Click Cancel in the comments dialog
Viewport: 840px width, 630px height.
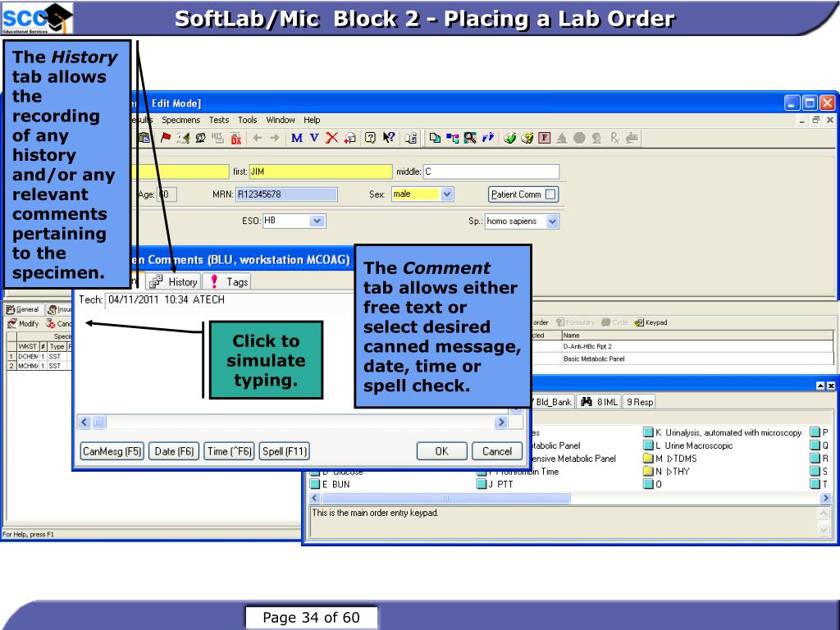coord(497,452)
